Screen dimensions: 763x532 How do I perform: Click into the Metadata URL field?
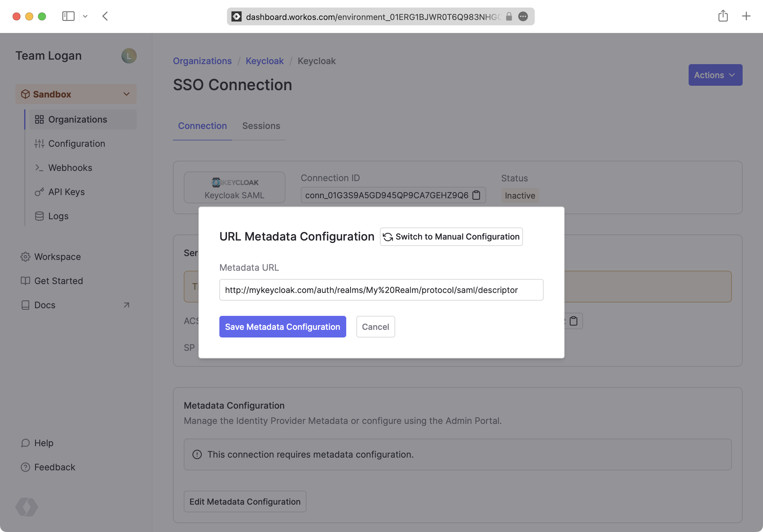(381, 290)
